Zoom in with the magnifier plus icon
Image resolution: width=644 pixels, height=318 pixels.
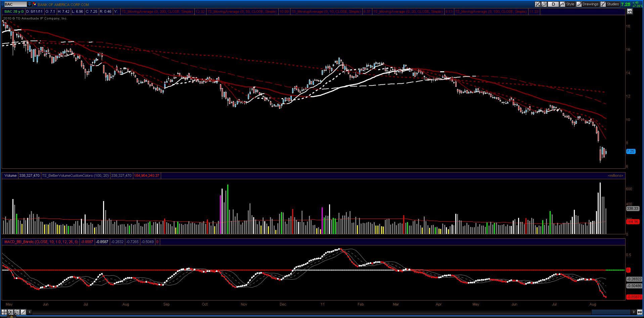(x=10, y=312)
